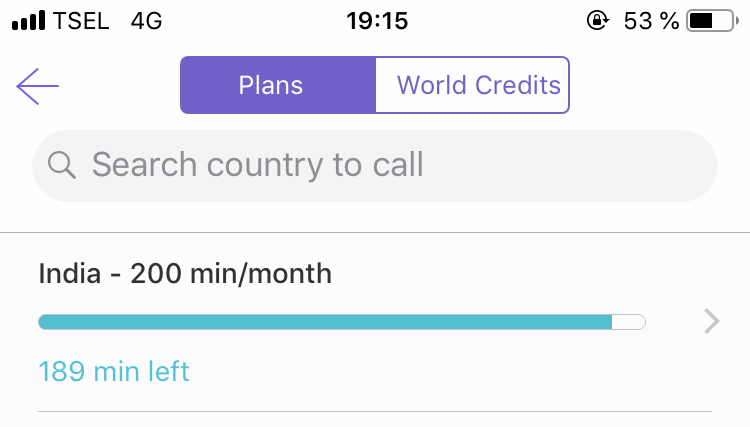750x427 pixels.
Task: Click the blank header area right of World Credits
Action: click(x=660, y=85)
